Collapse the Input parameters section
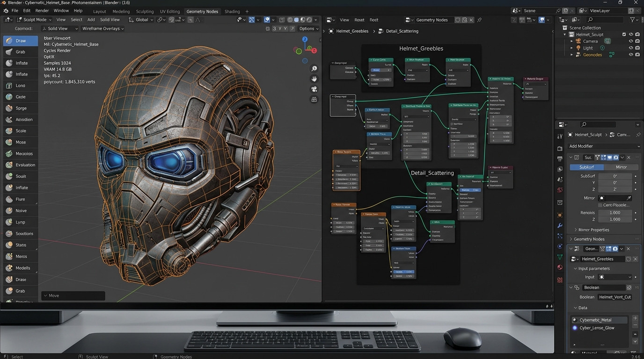This screenshot has width=644, height=359. [576, 268]
